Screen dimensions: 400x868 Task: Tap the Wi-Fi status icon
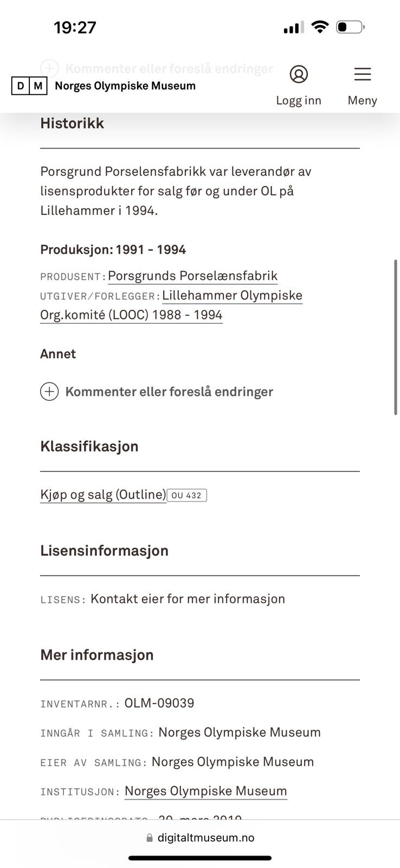click(x=320, y=27)
